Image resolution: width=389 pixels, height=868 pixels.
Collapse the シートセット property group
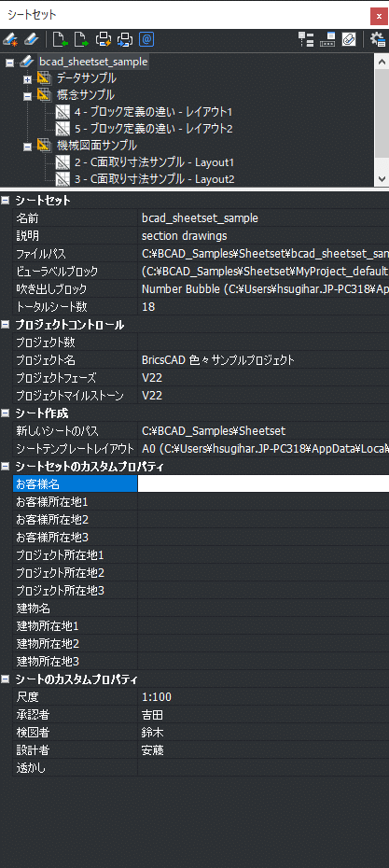click(x=6, y=201)
